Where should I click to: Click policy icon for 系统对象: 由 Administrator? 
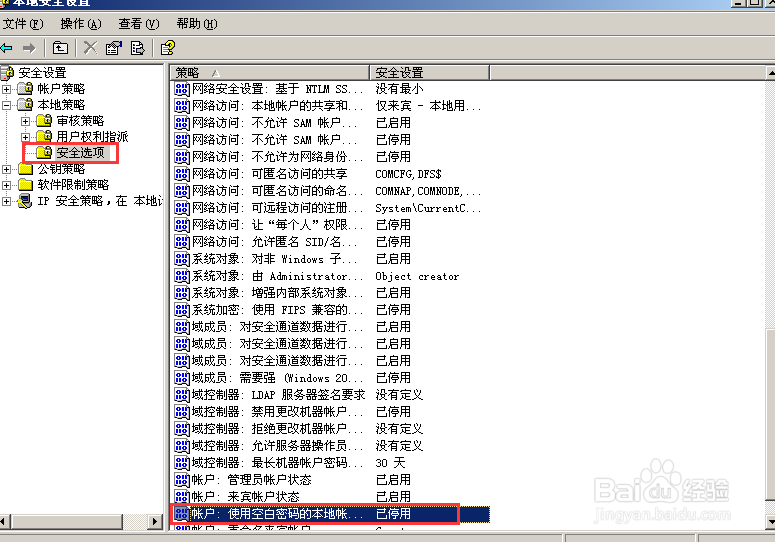(182, 276)
